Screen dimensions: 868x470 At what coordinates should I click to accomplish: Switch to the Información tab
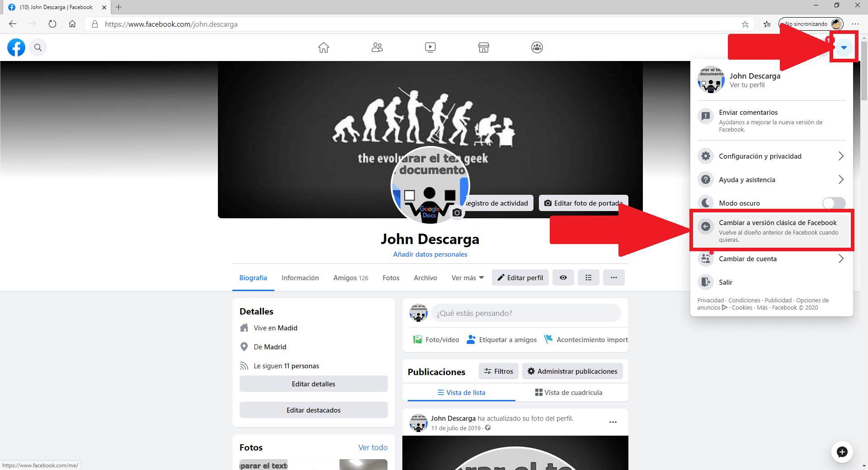(x=300, y=278)
